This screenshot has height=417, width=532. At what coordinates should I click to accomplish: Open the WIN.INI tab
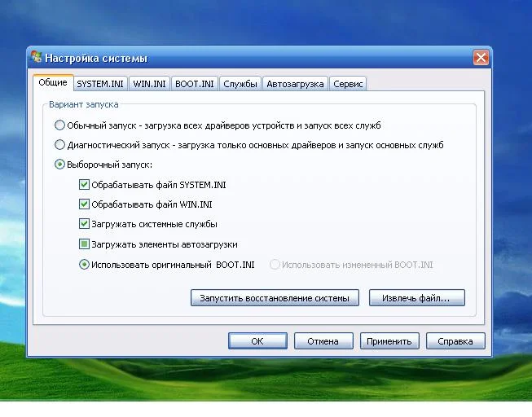149,84
